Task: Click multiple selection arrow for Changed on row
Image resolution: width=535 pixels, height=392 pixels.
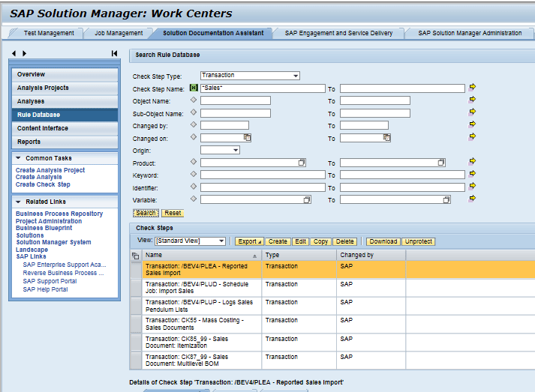Action: (x=472, y=136)
